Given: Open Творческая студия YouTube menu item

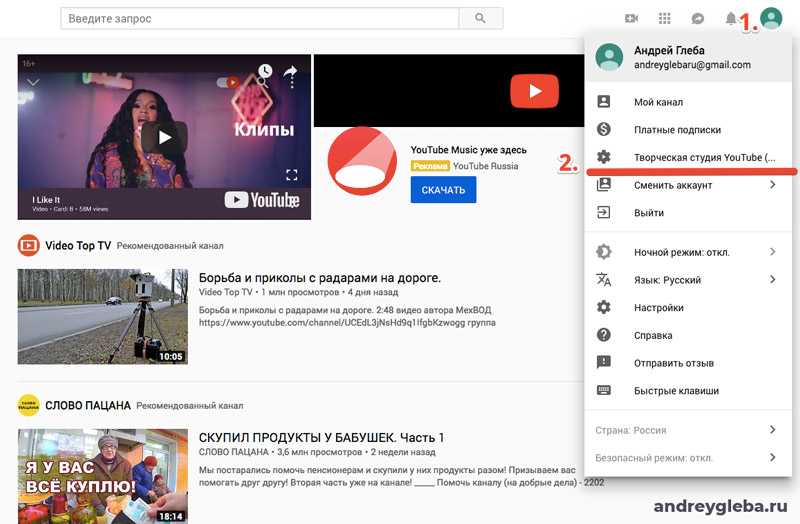Looking at the screenshot, I should pyautogui.click(x=688, y=157).
